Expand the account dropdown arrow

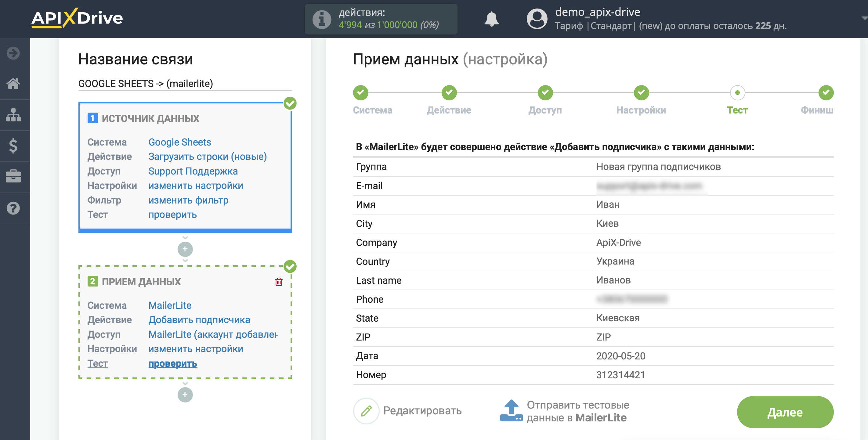tap(864, 19)
